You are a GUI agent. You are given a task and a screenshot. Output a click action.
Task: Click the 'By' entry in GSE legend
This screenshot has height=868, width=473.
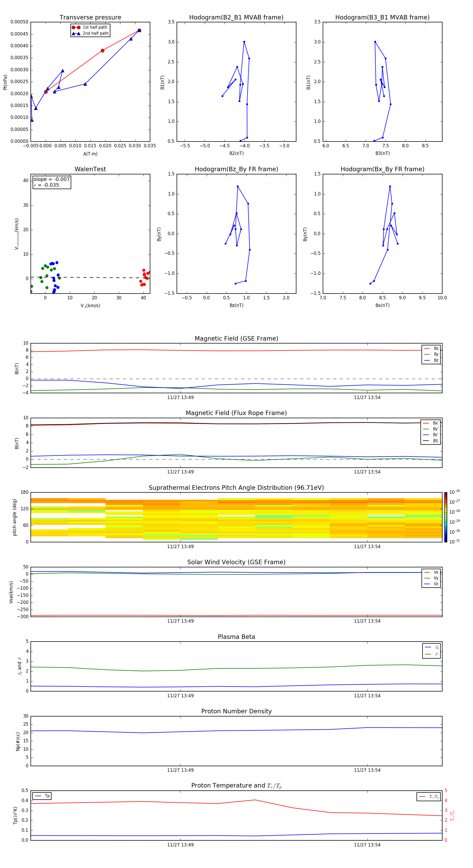pyautogui.click(x=431, y=354)
